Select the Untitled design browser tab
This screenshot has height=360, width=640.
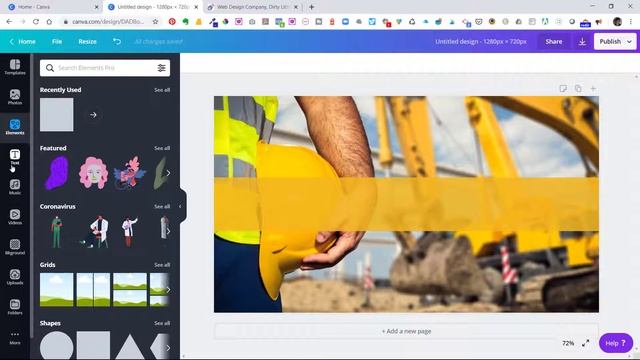pos(153,7)
